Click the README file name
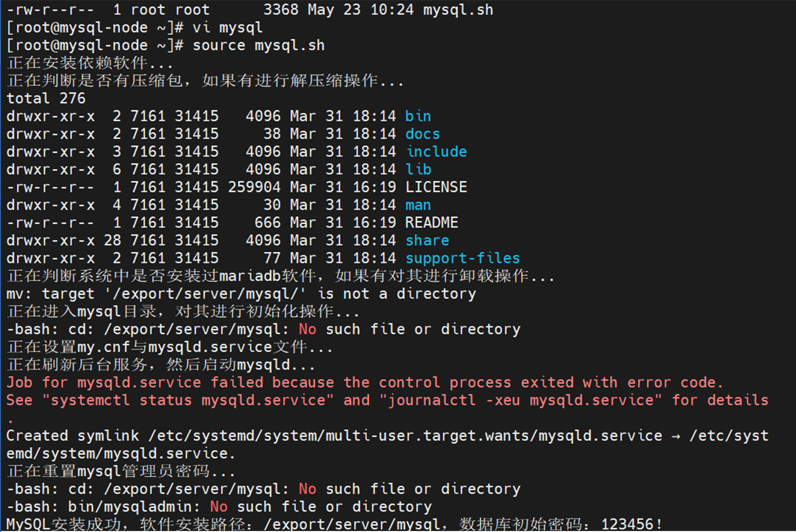796x532 pixels. point(431,223)
